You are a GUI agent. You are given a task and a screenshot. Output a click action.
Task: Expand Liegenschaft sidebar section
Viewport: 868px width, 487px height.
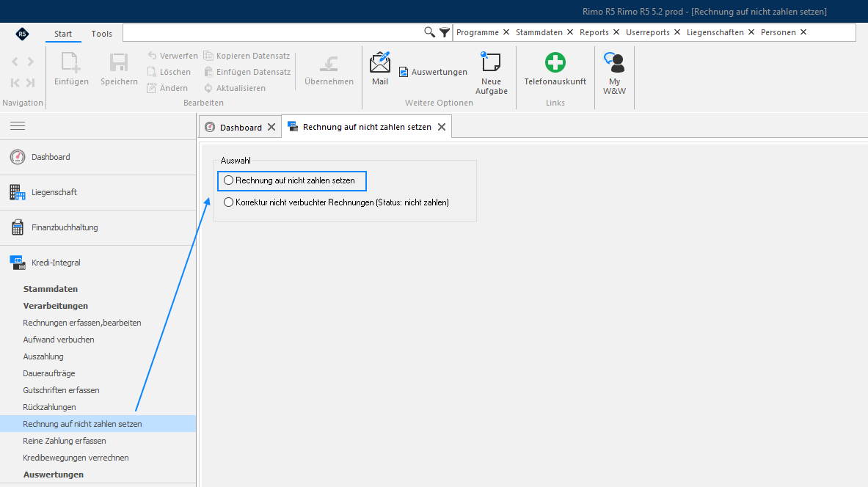click(x=98, y=193)
